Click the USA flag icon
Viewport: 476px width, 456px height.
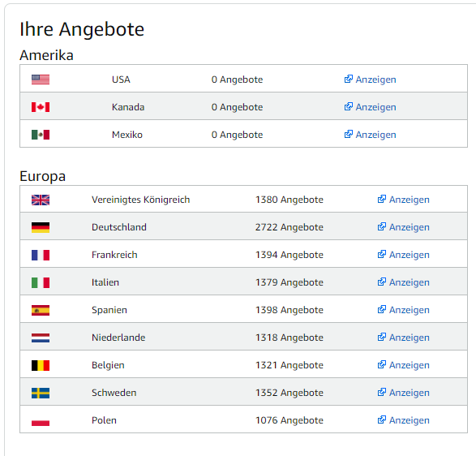click(x=41, y=80)
